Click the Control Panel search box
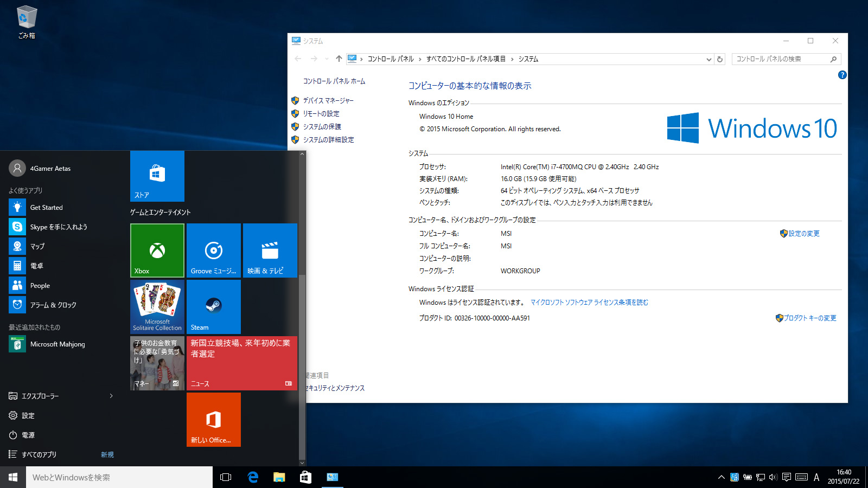The width and height of the screenshot is (868, 488). [x=781, y=59]
